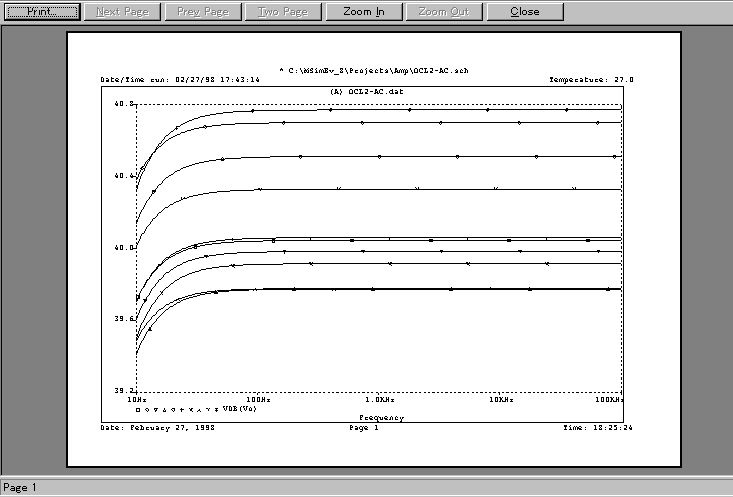
Task: Go back with Prev Page button
Action: [203, 12]
